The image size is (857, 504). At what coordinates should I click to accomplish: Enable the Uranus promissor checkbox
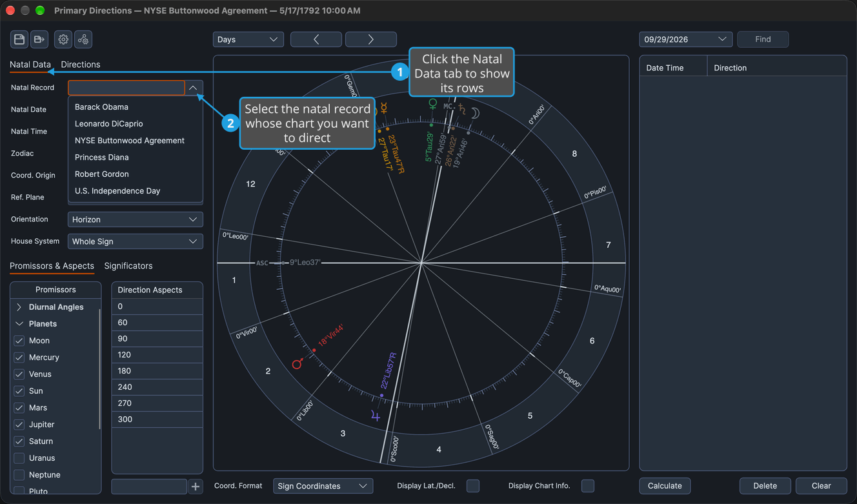(x=19, y=458)
